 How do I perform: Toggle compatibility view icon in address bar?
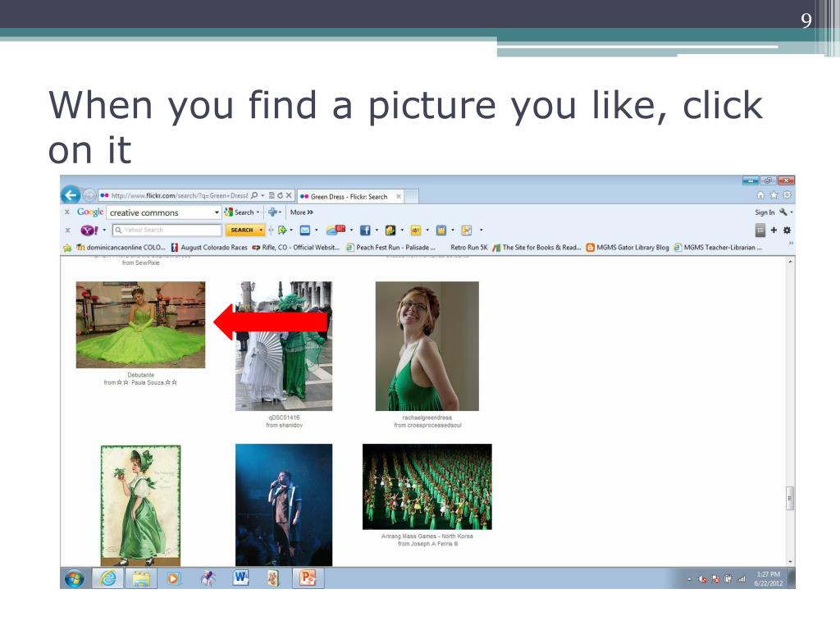pyautogui.click(x=272, y=195)
